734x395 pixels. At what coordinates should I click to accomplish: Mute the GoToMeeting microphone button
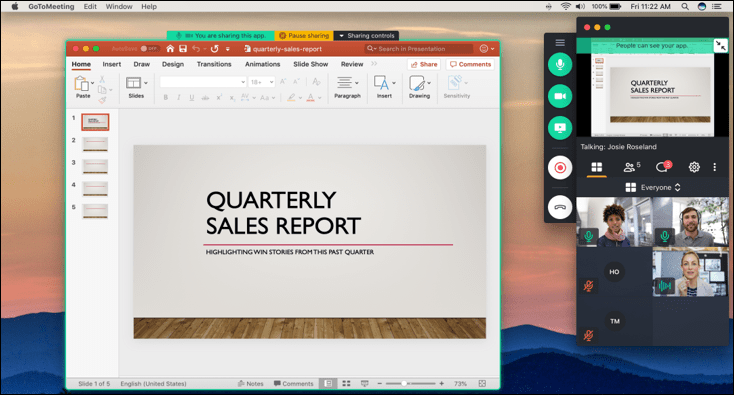(x=560, y=64)
